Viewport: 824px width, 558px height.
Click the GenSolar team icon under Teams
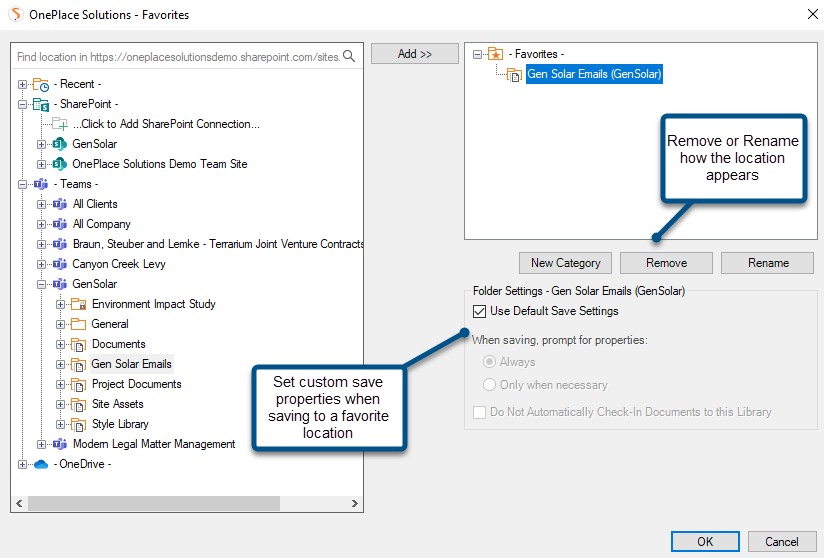tap(60, 284)
